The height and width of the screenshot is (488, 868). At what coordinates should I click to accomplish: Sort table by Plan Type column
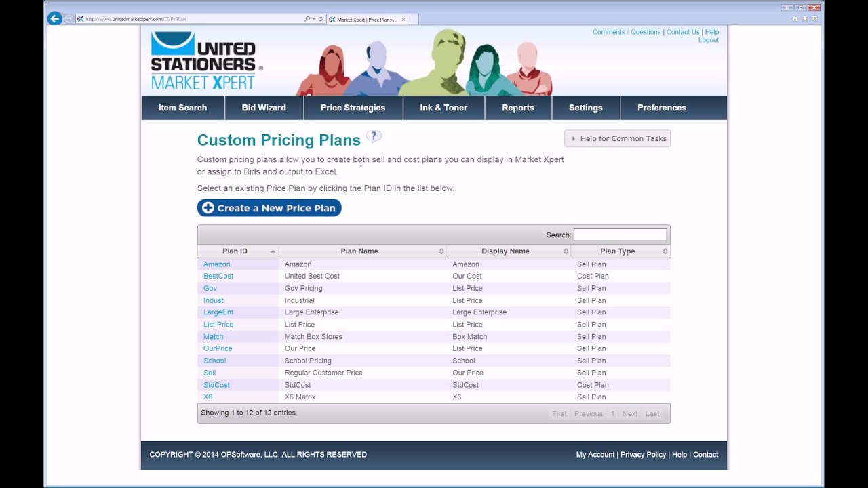coord(620,251)
